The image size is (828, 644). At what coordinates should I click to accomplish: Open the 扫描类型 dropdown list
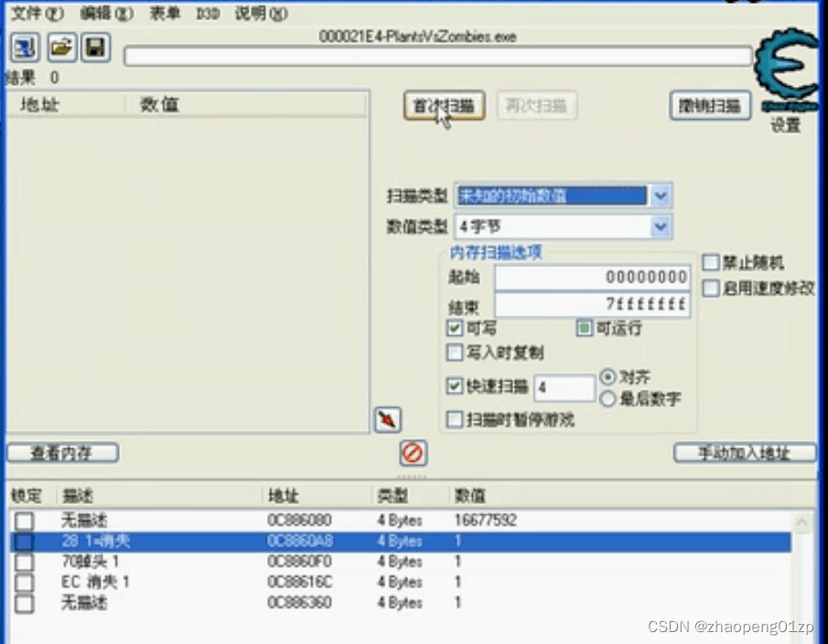pos(661,196)
